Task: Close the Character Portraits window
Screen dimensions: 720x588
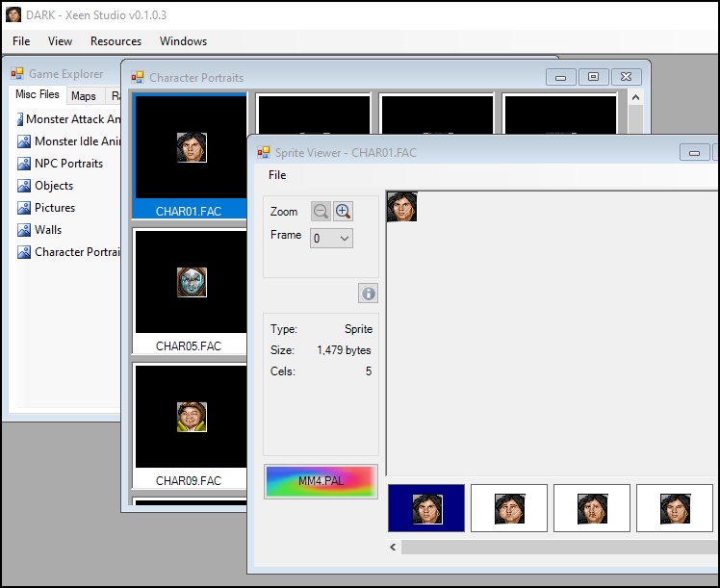Action: point(627,77)
